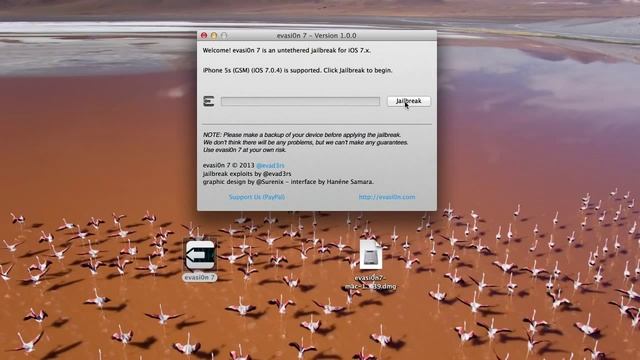Select the evasi0n7 dmg file on desktop
Screen dimensions: 640x360
tap(371, 255)
